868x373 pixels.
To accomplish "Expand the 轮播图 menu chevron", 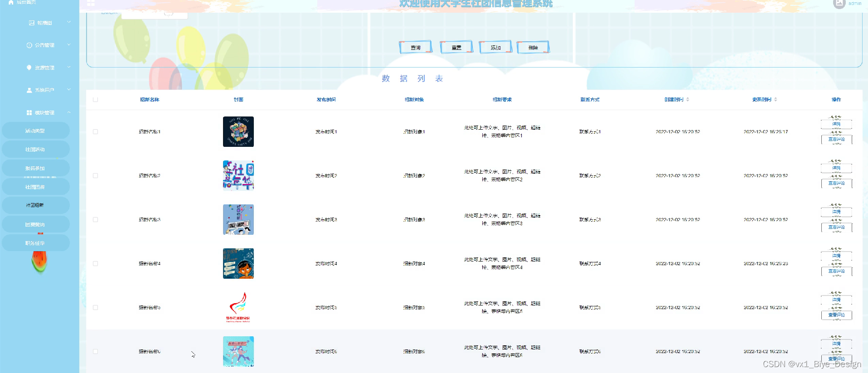I will coord(69,22).
